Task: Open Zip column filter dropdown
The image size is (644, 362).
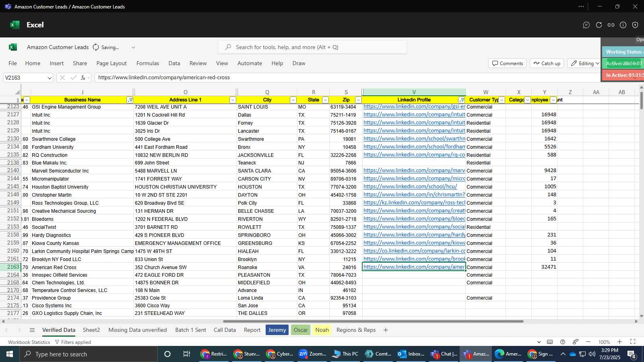Action: [358, 100]
